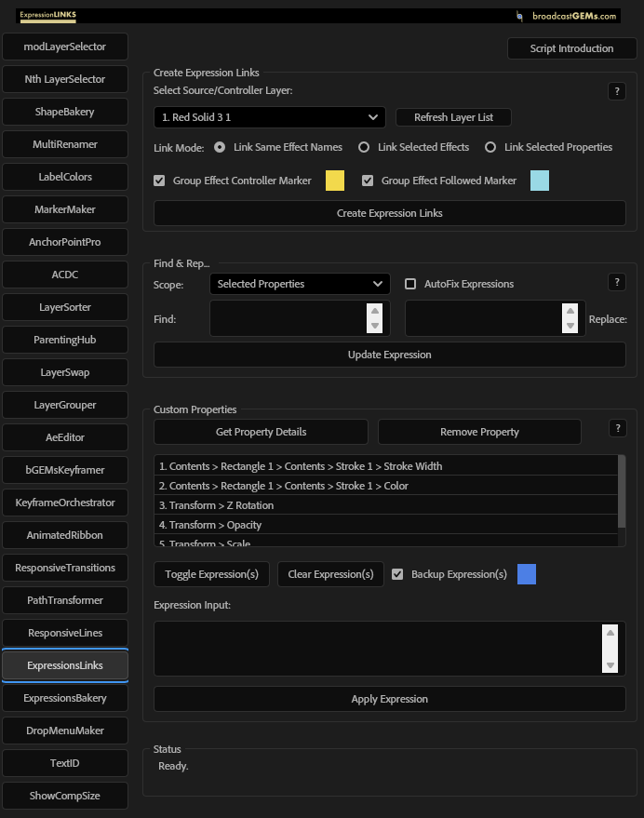Click the ExpressionLINKS logo in the header
The image size is (644, 818).
pos(48,15)
